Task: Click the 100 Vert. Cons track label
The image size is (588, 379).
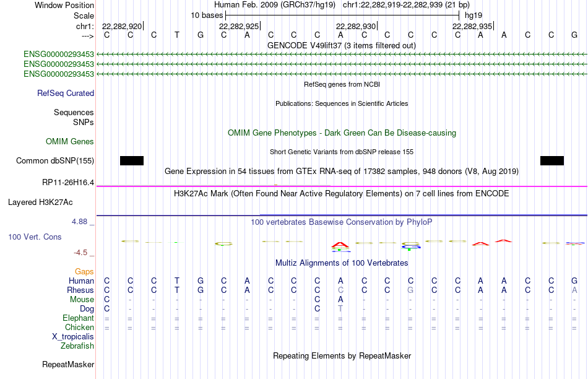Action: 35,237
